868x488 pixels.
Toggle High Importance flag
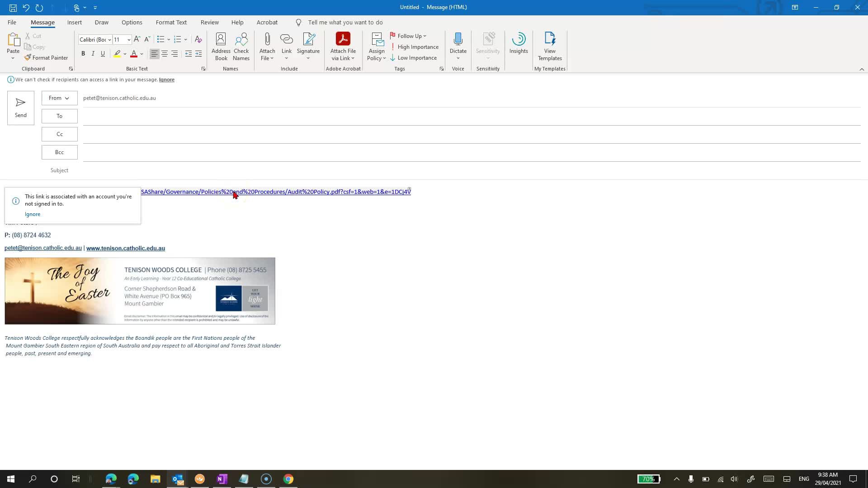click(414, 47)
